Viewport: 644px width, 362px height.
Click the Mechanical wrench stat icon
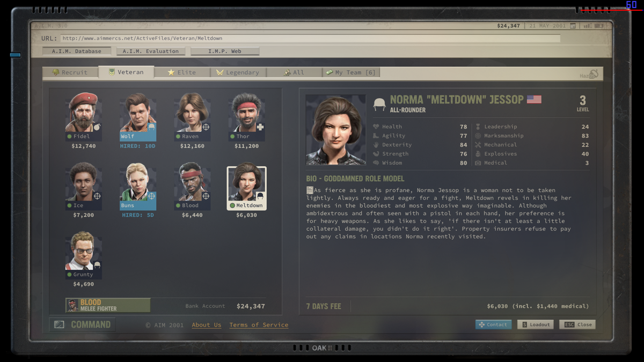(478, 145)
